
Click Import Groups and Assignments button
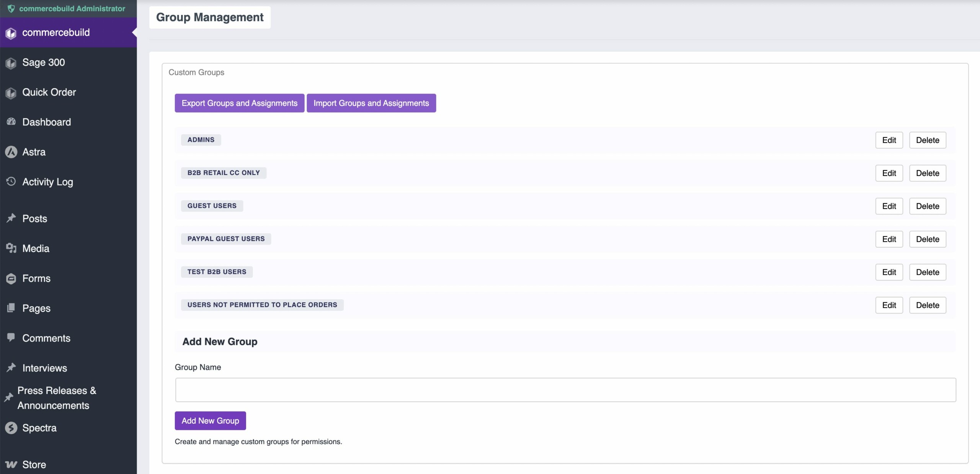click(371, 103)
